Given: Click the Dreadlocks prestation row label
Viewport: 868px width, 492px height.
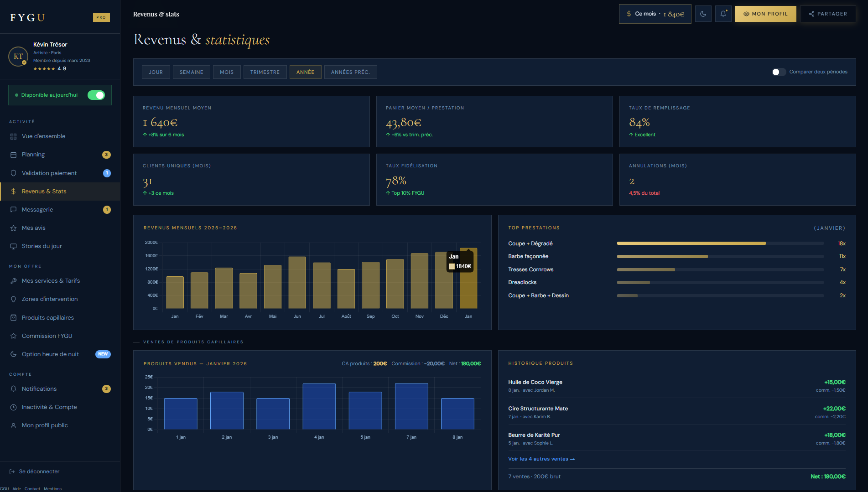Looking at the screenshot, I should tap(522, 283).
